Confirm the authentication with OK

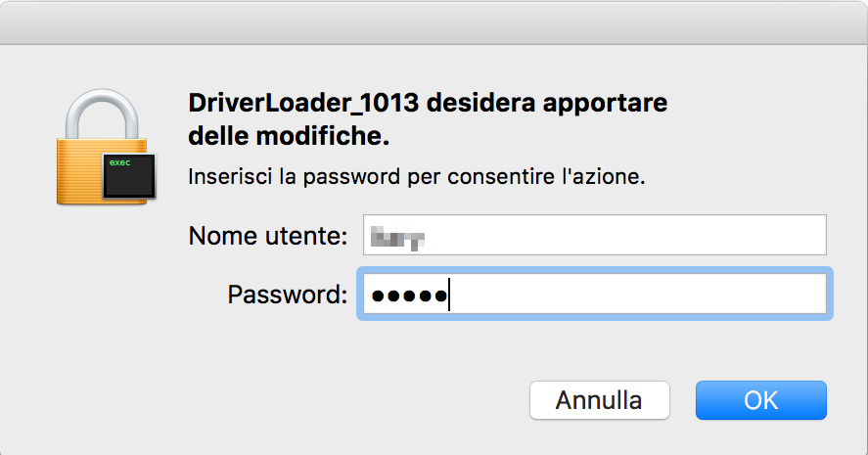click(761, 400)
